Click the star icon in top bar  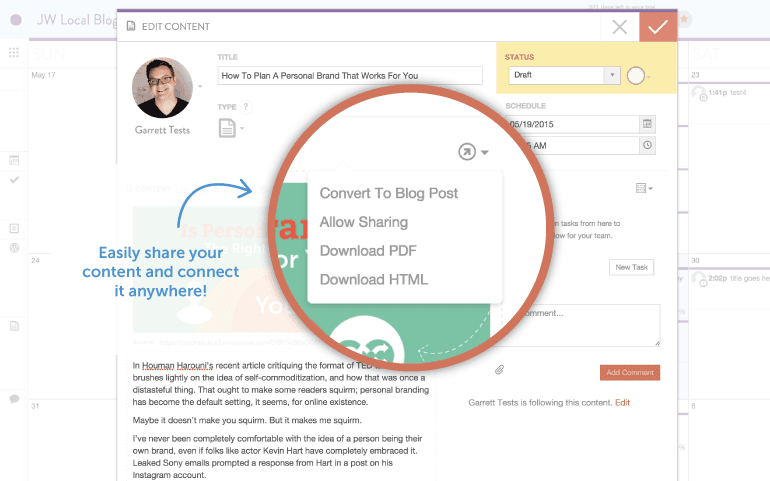pos(684,20)
